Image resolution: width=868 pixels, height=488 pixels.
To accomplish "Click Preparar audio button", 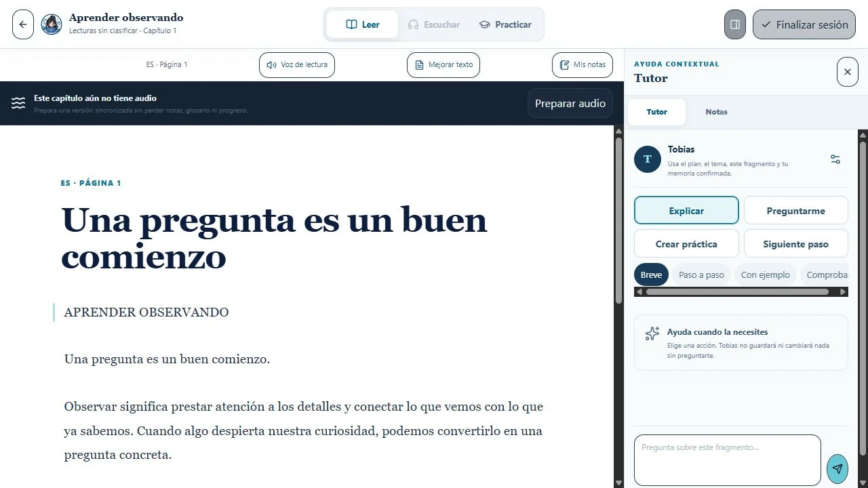I will tap(570, 104).
